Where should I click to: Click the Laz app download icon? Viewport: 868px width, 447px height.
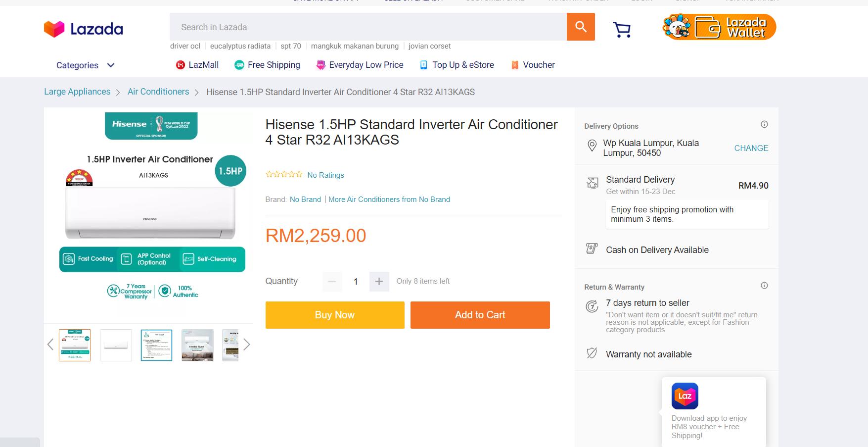[x=685, y=396]
